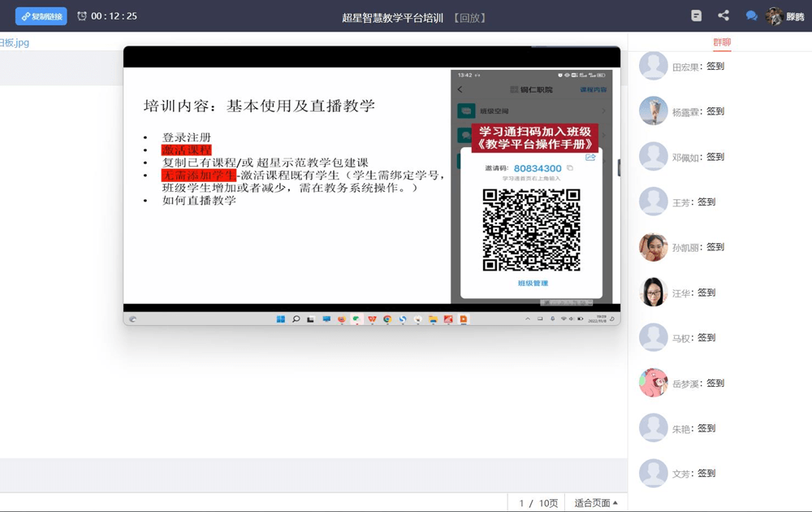The image size is (812, 512).
Task: Click invitation code 80834300
Action: [x=538, y=168]
